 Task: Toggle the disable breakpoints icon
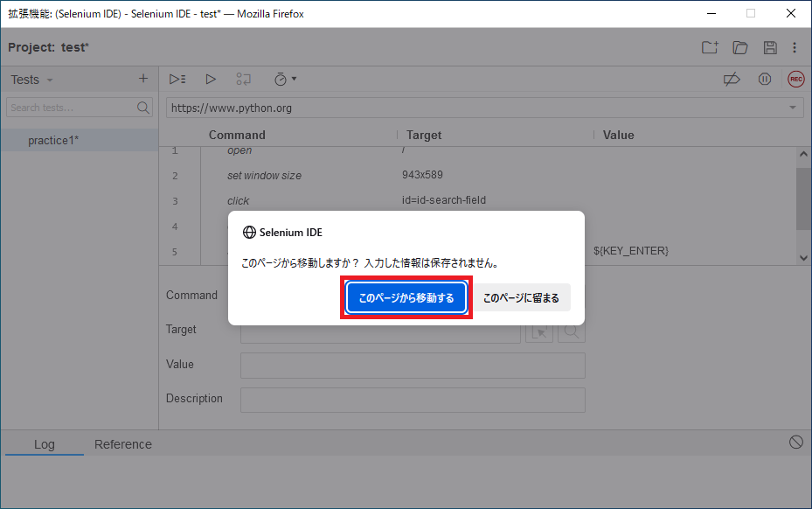click(732, 80)
